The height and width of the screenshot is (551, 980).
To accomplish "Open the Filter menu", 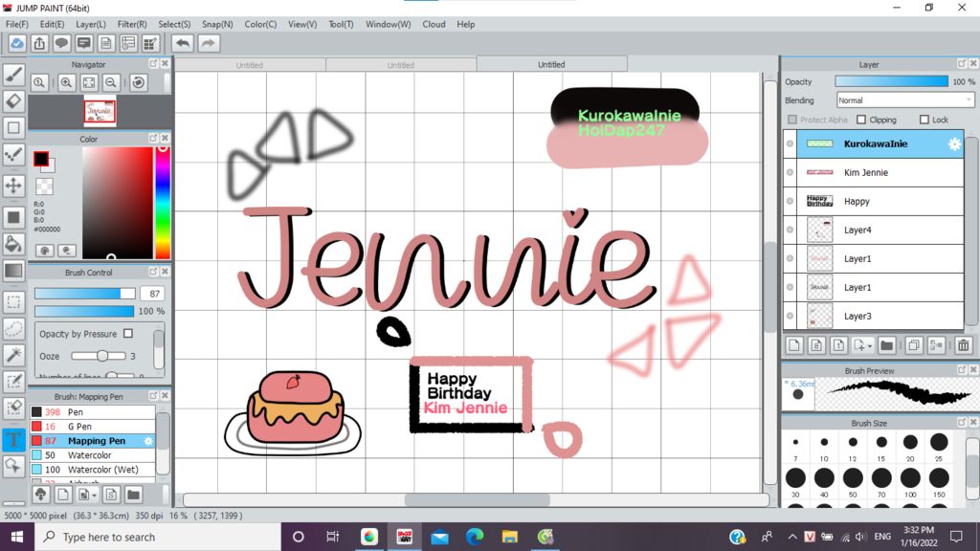I will (132, 24).
